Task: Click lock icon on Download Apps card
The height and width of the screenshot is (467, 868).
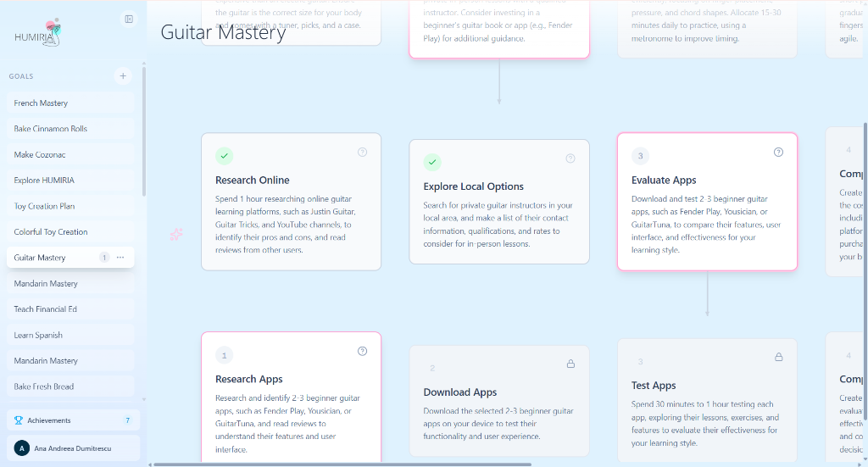Action: tap(570, 364)
